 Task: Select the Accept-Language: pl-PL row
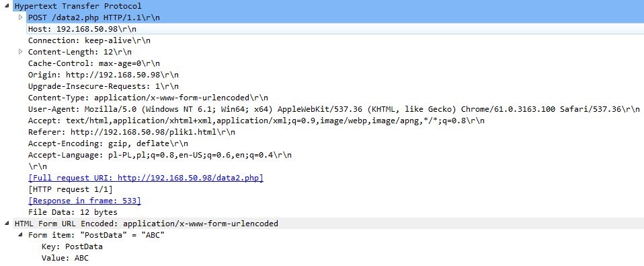pyautogui.click(x=160, y=156)
